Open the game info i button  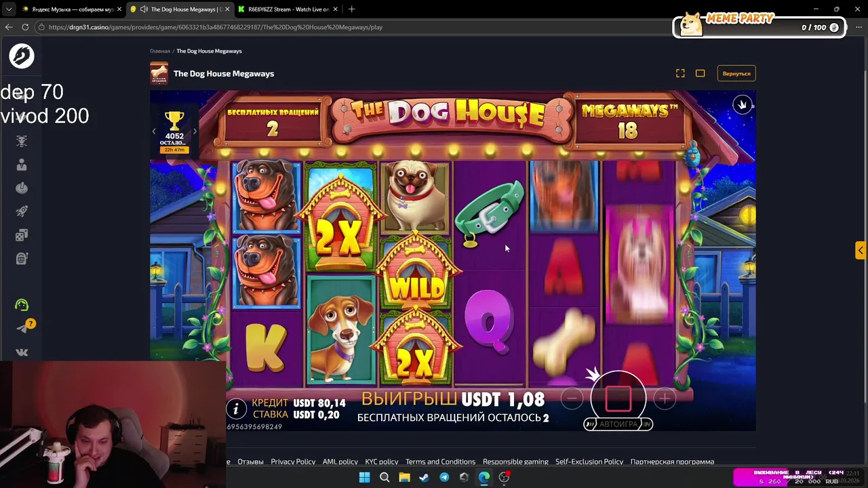point(236,408)
